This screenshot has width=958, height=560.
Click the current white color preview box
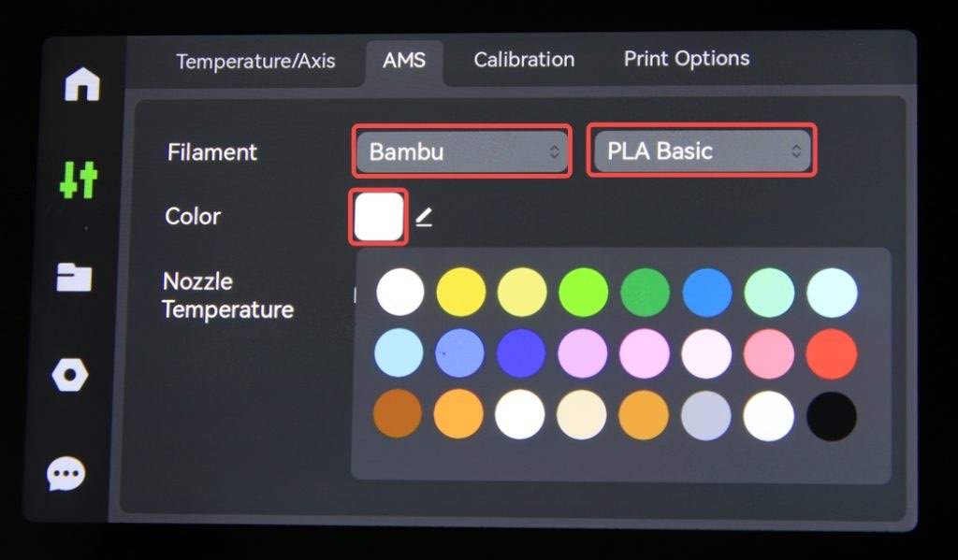pyautogui.click(x=379, y=217)
